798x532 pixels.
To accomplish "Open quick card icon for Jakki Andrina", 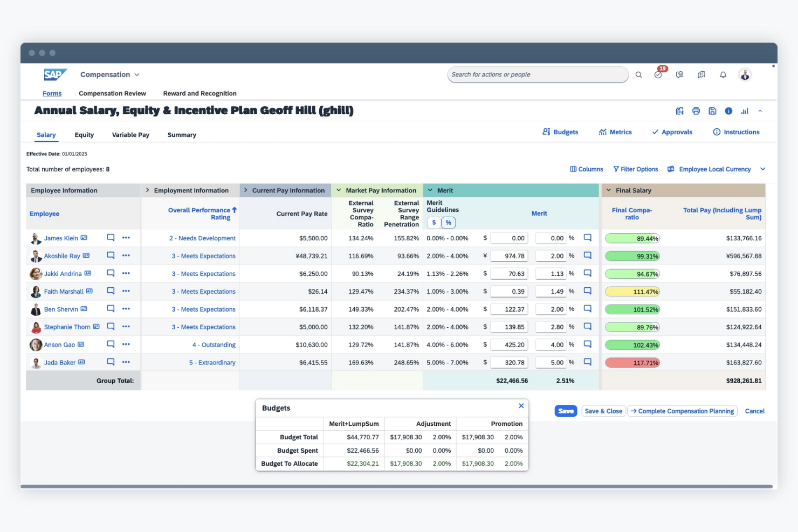I will pos(88,273).
